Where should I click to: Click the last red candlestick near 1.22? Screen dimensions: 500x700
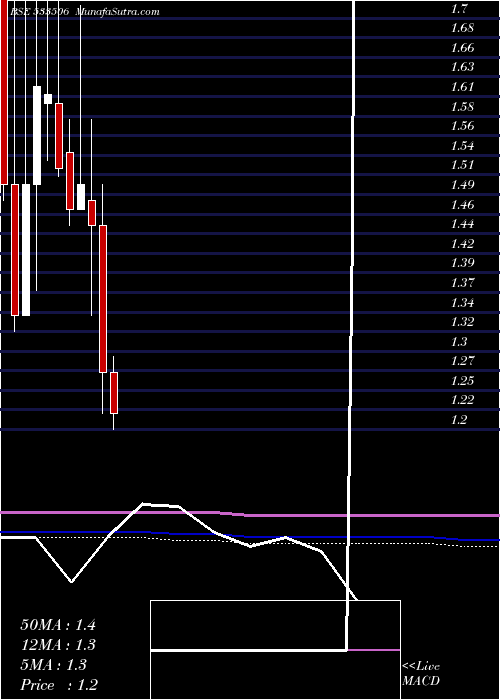coord(114,393)
